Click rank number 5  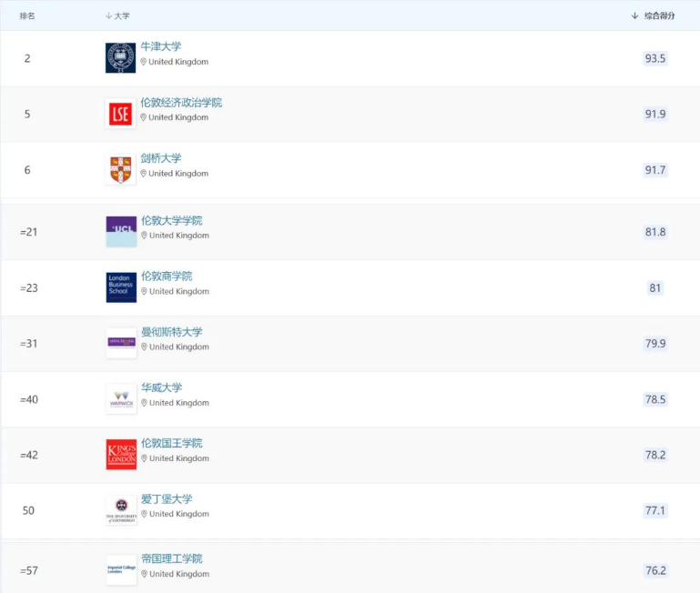tap(27, 115)
